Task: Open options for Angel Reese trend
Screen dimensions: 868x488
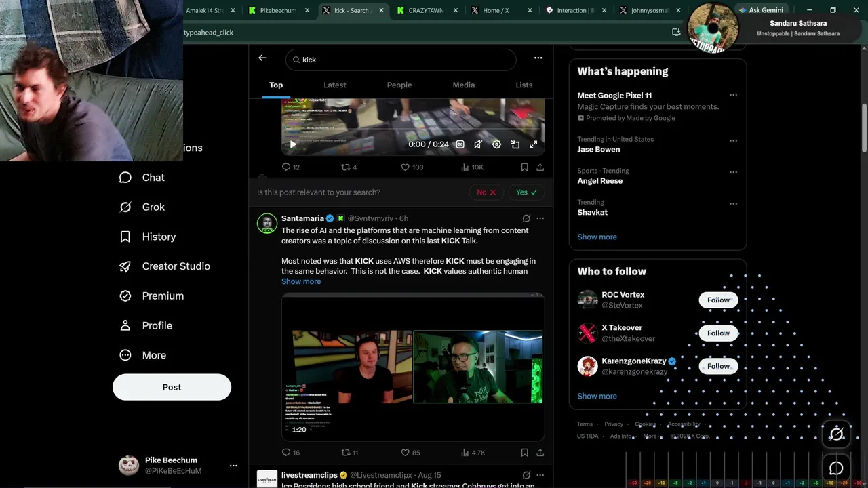Action: click(733, 172)
